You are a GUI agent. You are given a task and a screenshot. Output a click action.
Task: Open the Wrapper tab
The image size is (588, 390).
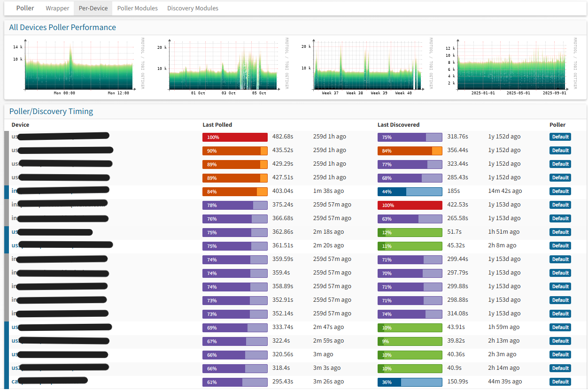tap(57, 8)
